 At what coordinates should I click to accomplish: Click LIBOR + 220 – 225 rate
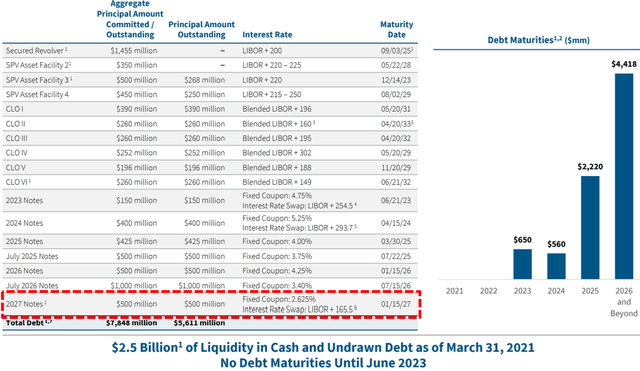point(272,65)
